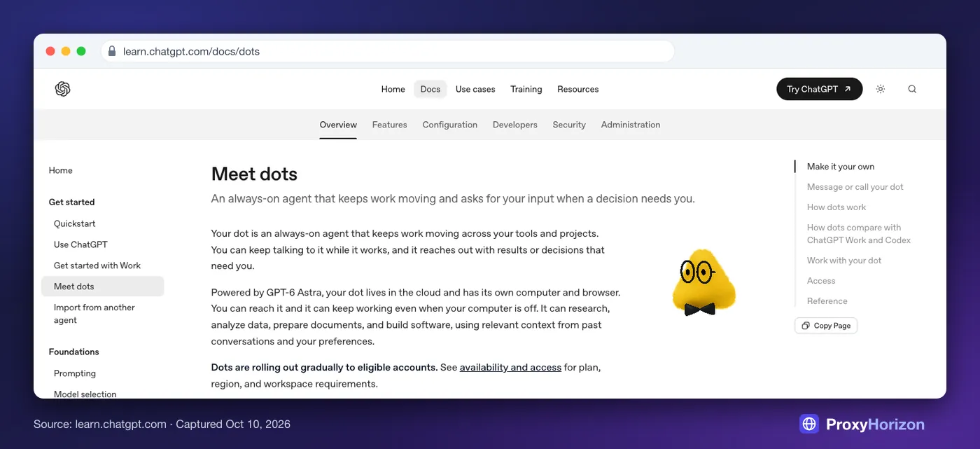Jump to Reference section in contents
This screenshot has width=980, height=449.
(827, 301)
